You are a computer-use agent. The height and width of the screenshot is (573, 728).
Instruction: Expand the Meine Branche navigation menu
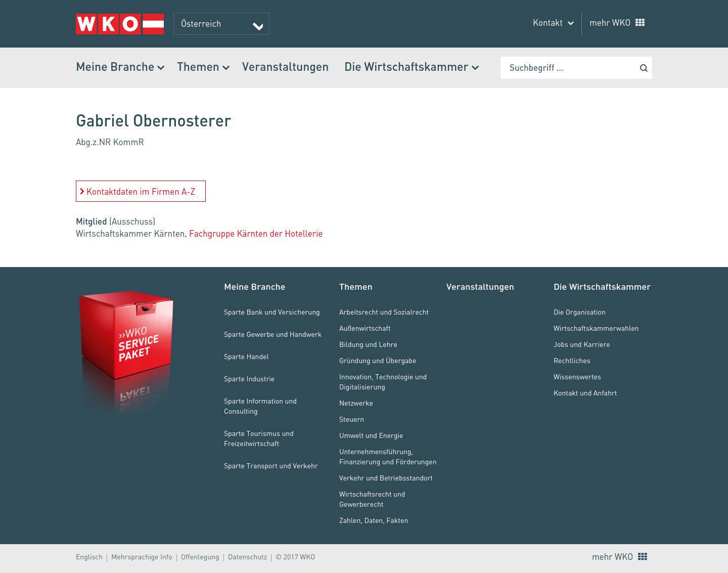coord(120,67)
